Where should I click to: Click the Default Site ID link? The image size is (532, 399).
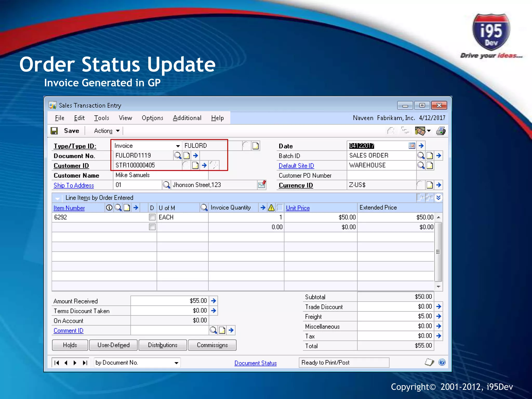coord(296,165)
